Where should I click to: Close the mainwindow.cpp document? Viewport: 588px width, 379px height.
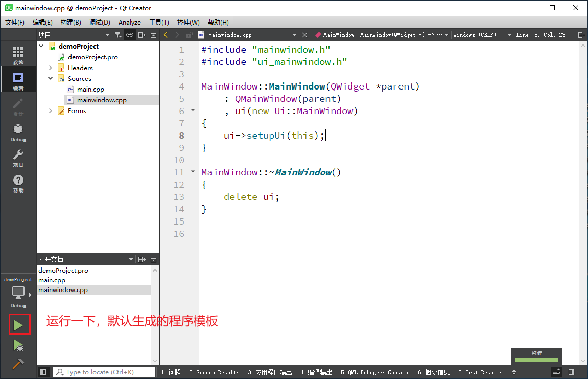[304, 35]
